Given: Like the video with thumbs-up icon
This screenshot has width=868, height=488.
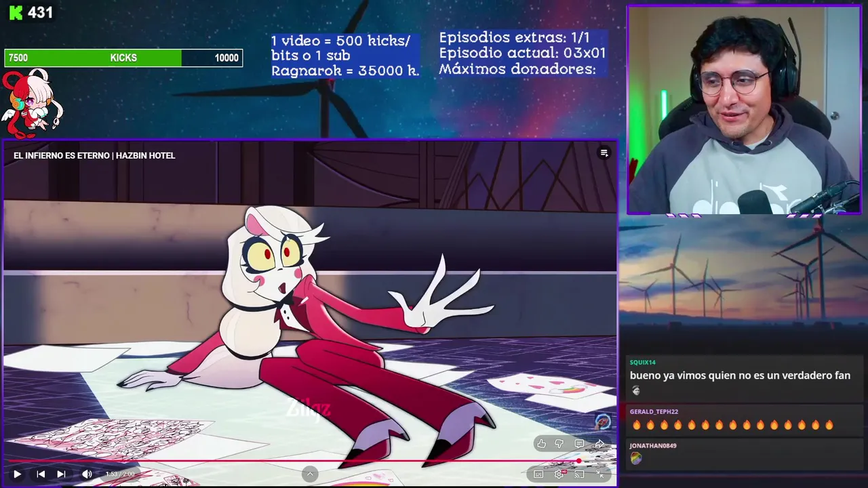Looking at the screenshot, I should tap(541, 444).
